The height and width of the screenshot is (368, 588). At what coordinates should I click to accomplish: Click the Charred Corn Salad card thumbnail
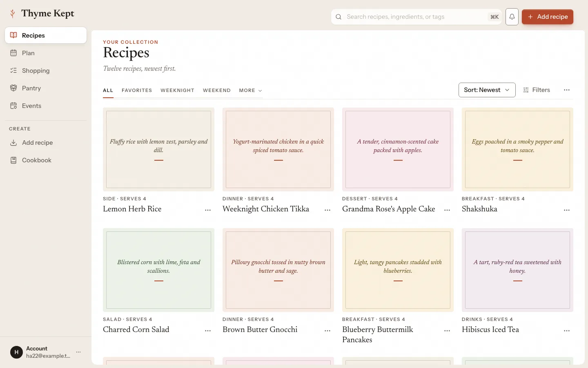(x=158, y=270)
